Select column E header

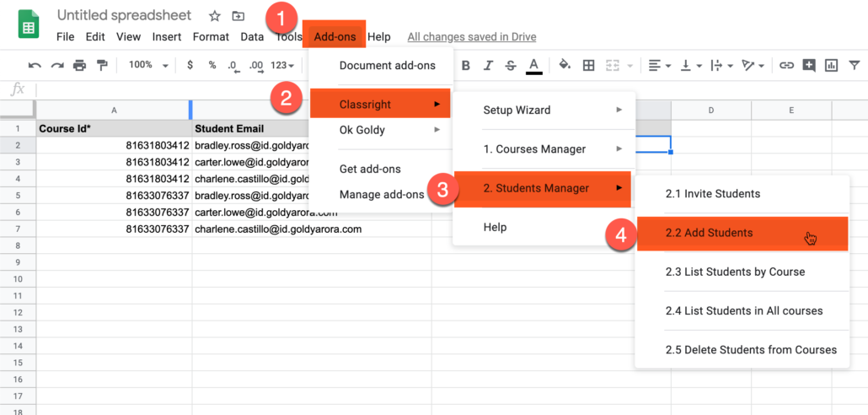click(x=791, y=110)
